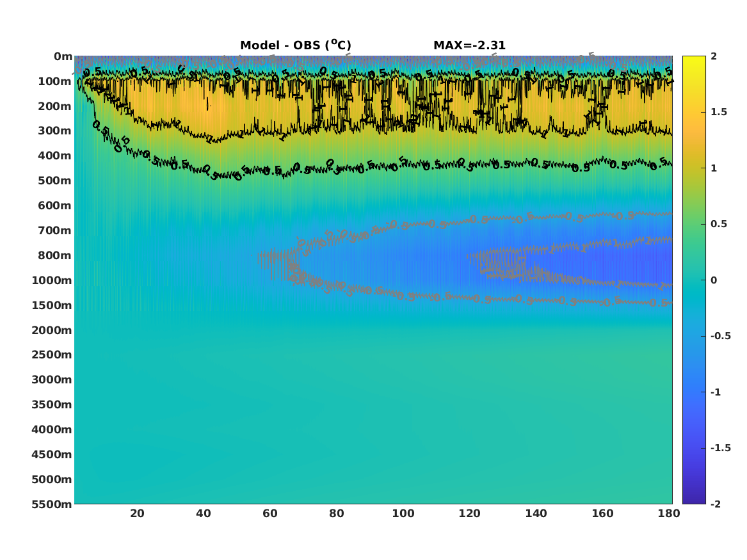Click the '700m' depth axis label

(55, 230)
